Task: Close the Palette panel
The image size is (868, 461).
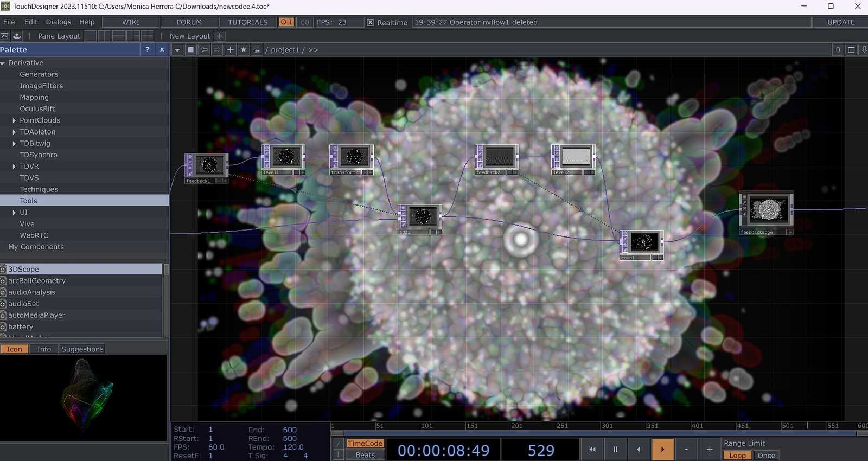Action: click(162, 49)
